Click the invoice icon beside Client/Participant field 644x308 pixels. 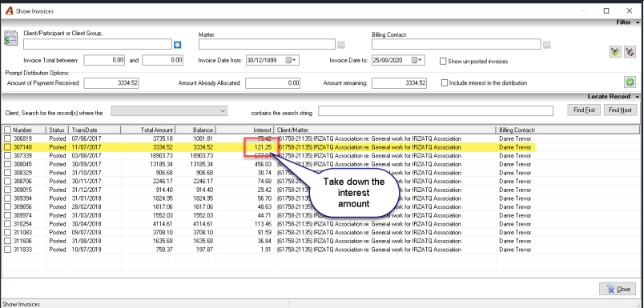[x=10, y=38]
